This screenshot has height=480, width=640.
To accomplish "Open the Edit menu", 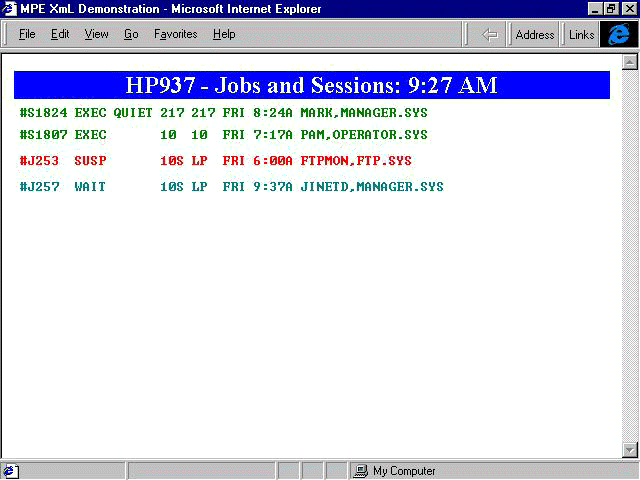I will [x=60, y=34].
